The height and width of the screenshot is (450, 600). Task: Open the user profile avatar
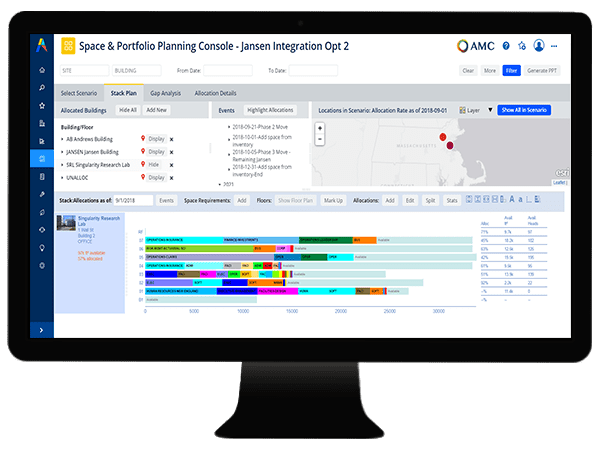click(539, 46)
